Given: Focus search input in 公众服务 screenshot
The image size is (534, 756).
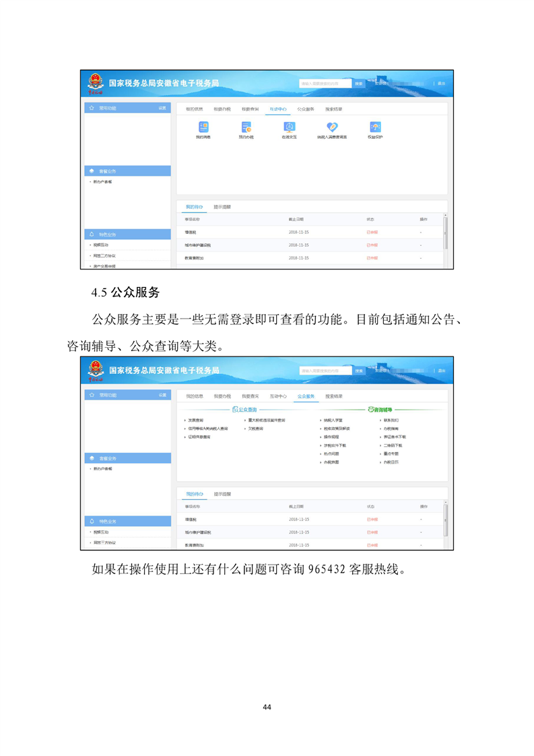Looking at the screenshot, I should (x=325, y=371).
